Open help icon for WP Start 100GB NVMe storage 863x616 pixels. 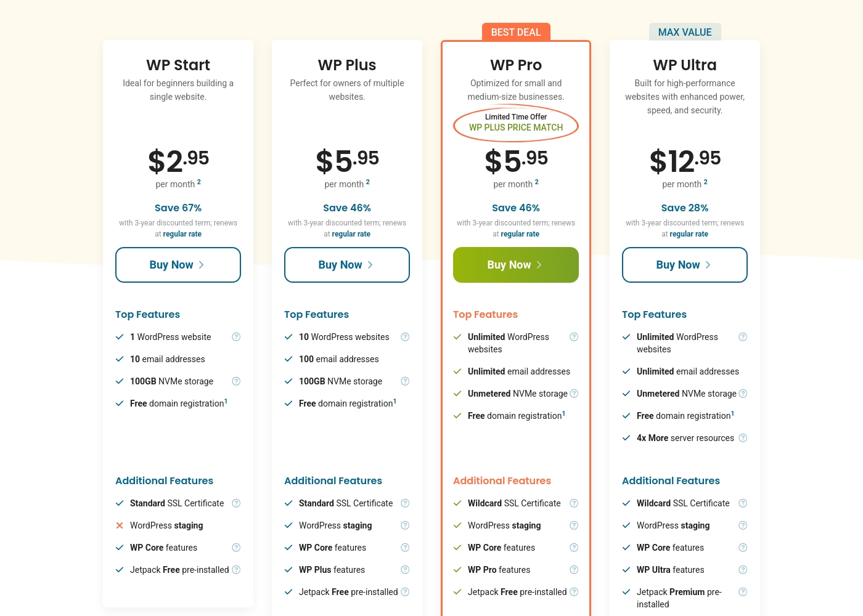tap(236, 381)
